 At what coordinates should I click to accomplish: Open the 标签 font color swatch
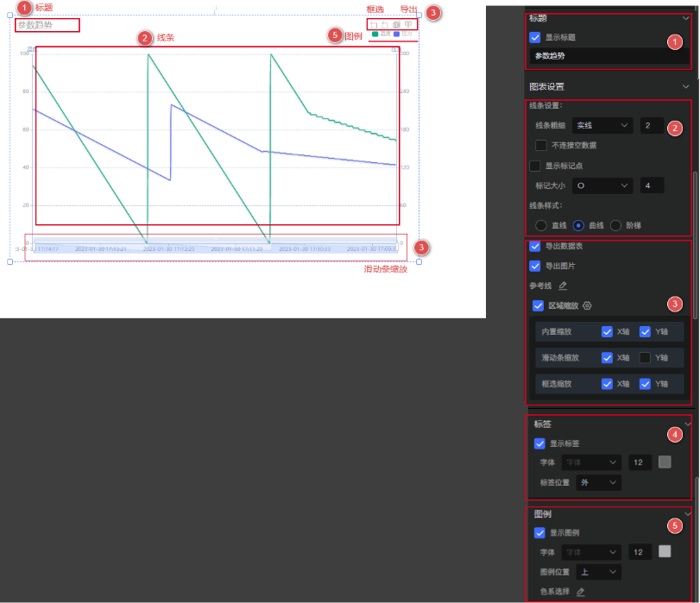pos(665,462)
